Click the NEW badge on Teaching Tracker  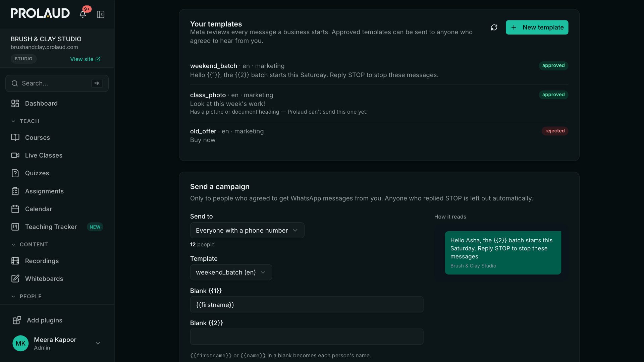[x=95, y=227]
